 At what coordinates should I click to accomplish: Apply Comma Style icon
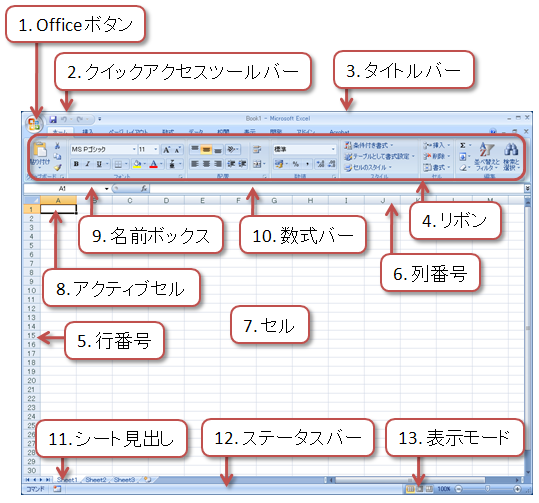click(x=307, y=164)
